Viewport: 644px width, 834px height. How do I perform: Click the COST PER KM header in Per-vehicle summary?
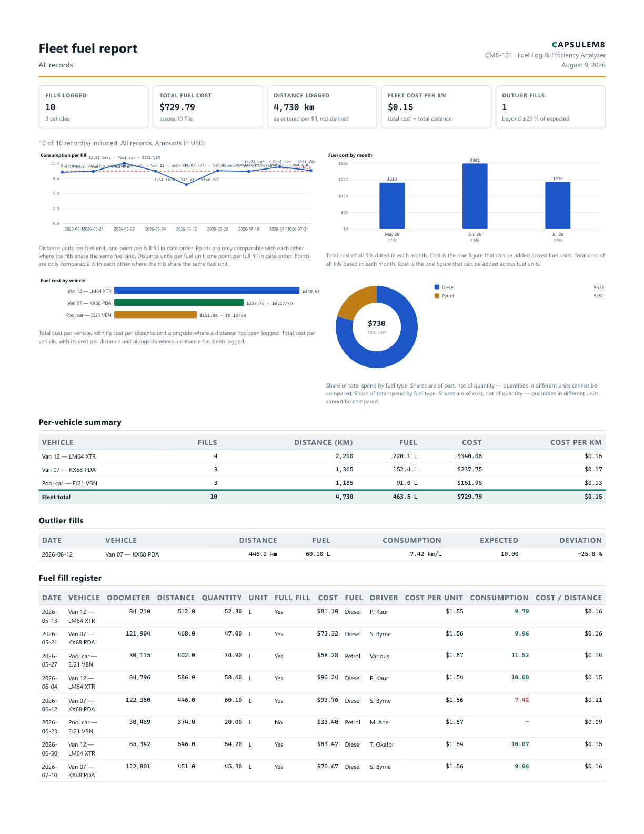click(576, 442)
